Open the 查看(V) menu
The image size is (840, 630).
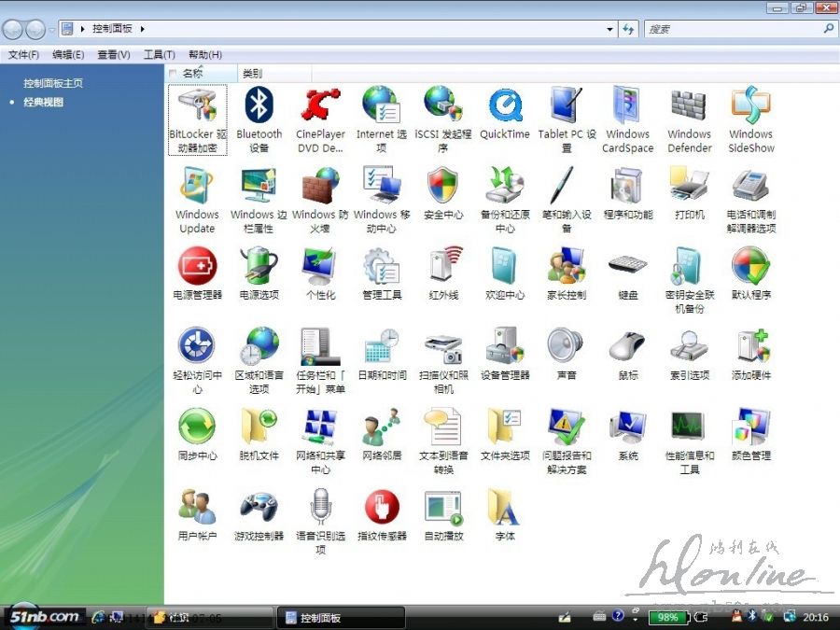pos(113,55)
